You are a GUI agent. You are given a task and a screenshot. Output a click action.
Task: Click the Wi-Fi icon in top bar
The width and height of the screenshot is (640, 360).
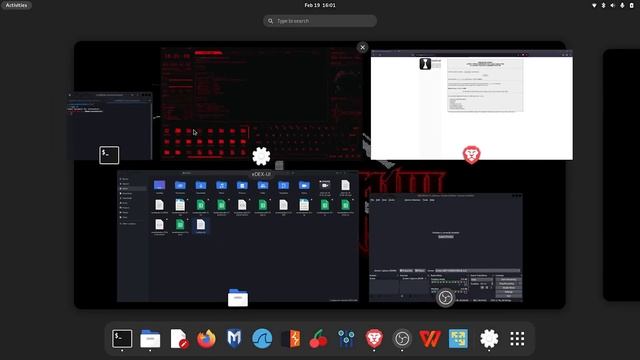click(x=594, y=5)
